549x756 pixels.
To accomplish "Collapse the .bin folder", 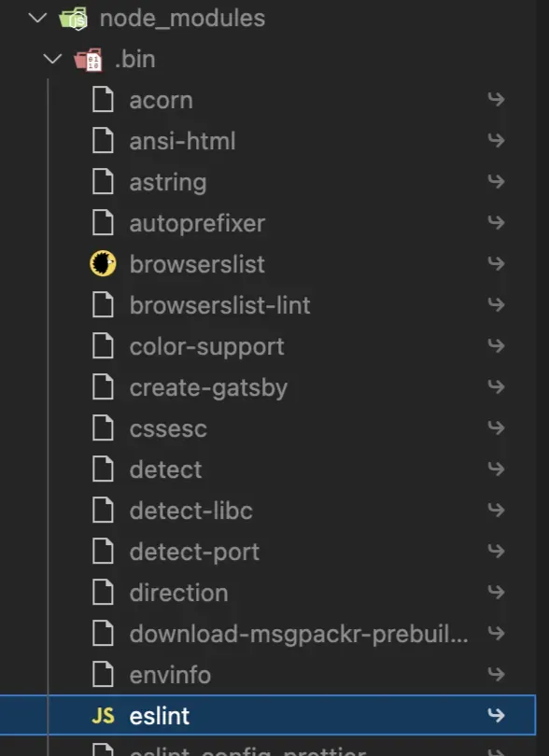I will [53, 59].
